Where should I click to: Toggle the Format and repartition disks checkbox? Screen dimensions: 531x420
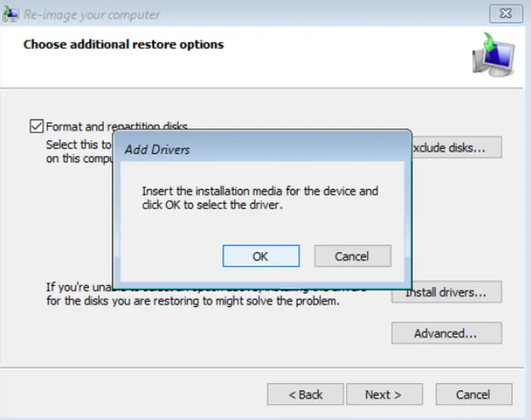[37, 127]
